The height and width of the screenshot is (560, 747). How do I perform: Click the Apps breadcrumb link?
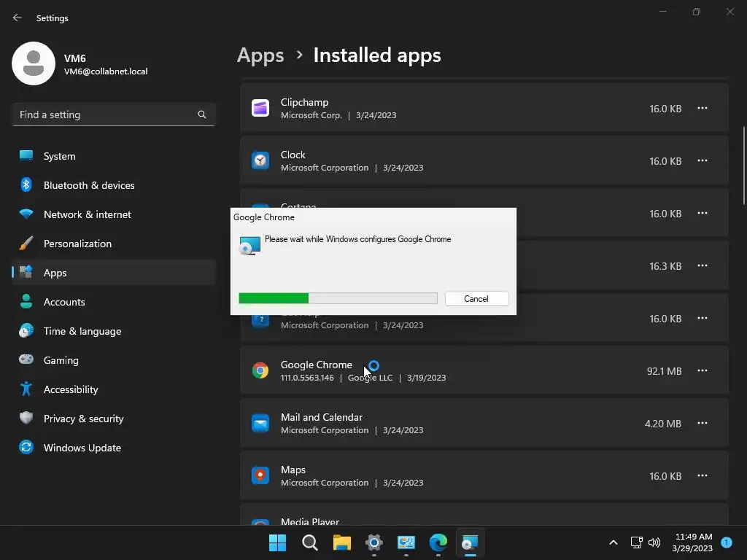coord(260,55)
